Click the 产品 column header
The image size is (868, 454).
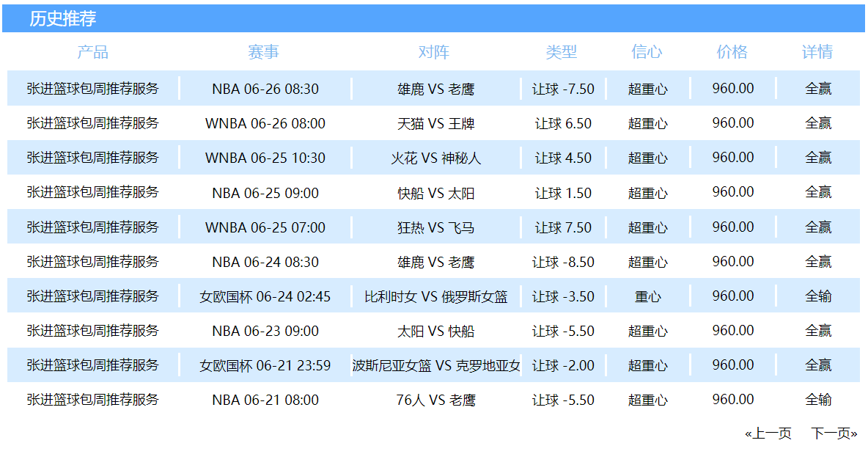tap(92, 52)
